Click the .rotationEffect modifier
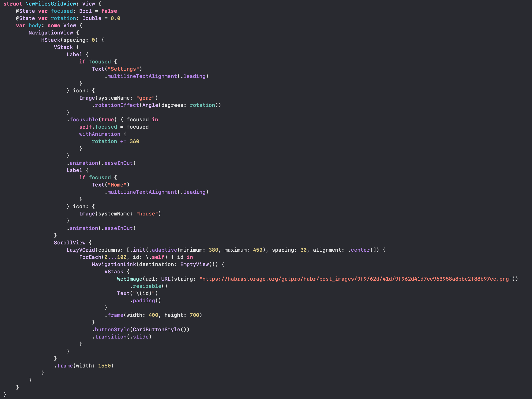This screenshot has height=399, width=532. [115, 105]
